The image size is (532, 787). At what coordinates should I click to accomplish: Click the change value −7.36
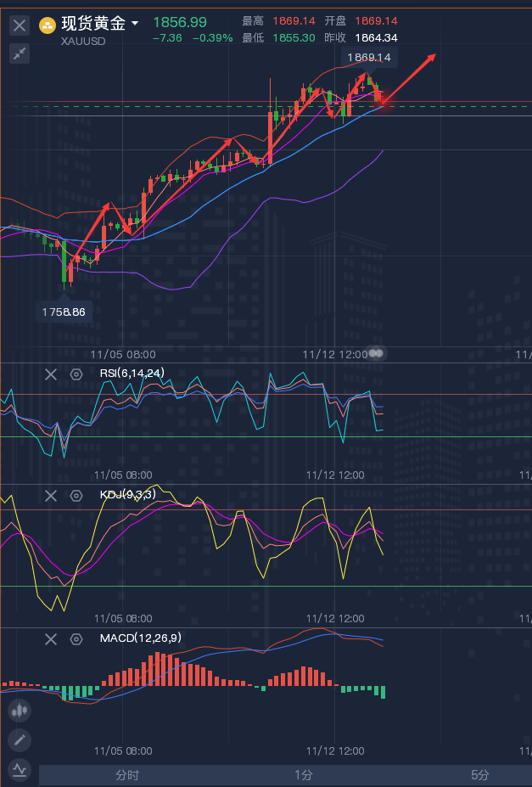167,38
